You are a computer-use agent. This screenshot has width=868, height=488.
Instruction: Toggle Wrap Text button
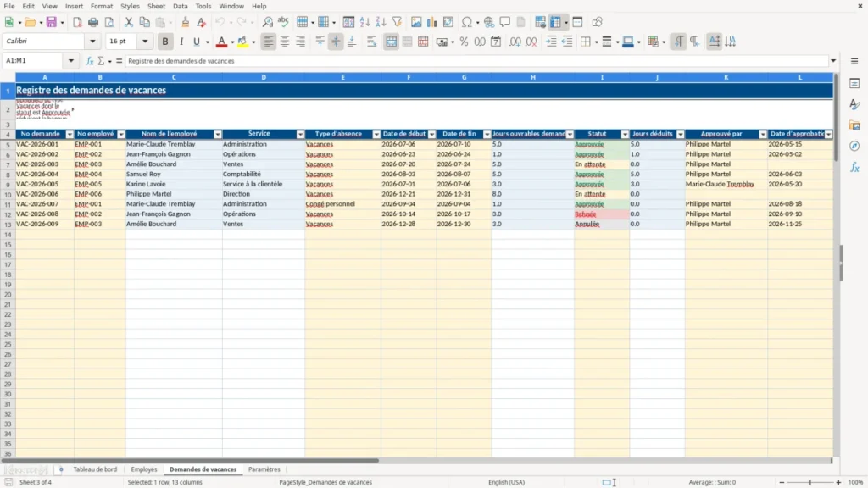[x=371, y=42]
